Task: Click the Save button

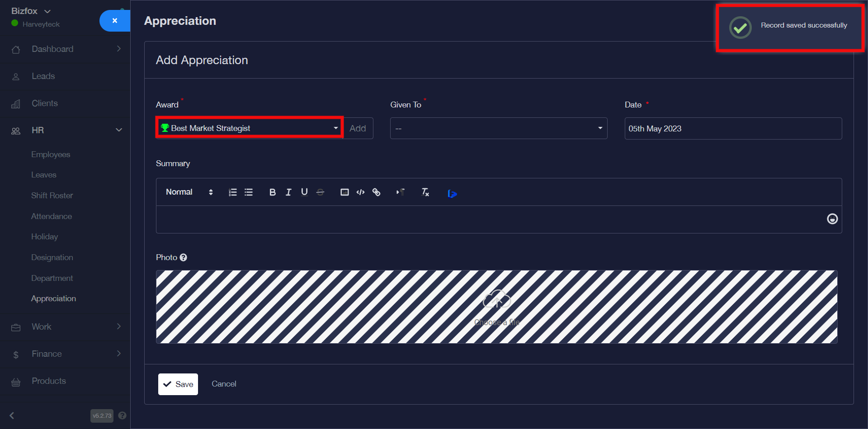Action: tap(178, 384)
